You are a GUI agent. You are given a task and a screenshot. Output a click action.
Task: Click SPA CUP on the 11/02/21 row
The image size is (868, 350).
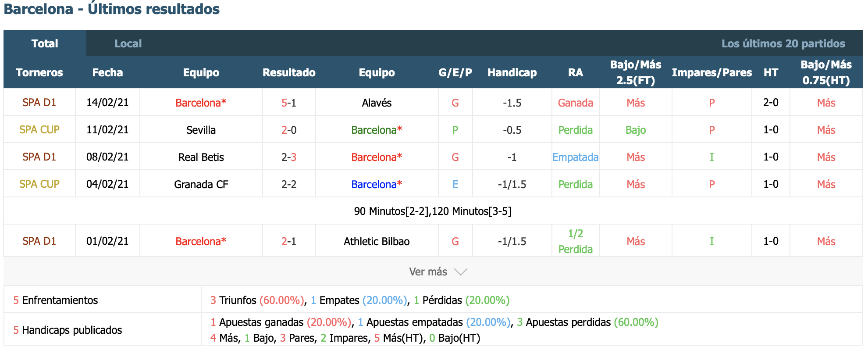tap(39, 130)
